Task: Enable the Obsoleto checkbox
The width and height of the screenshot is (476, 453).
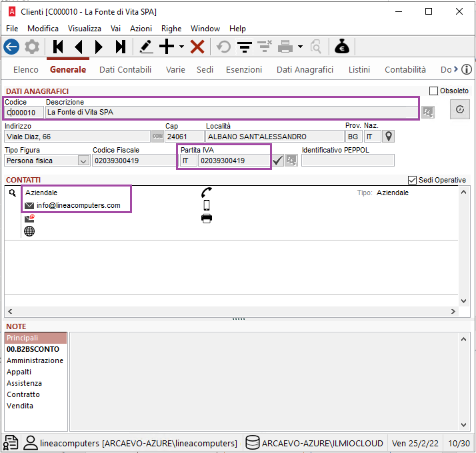Action: coord(434,91)
